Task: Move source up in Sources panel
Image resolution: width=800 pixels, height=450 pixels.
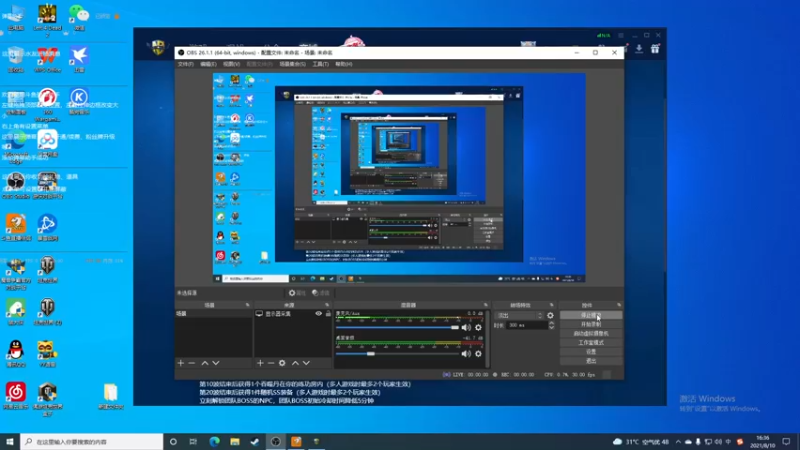Action: pyautogui.click(x=295, y=363)
